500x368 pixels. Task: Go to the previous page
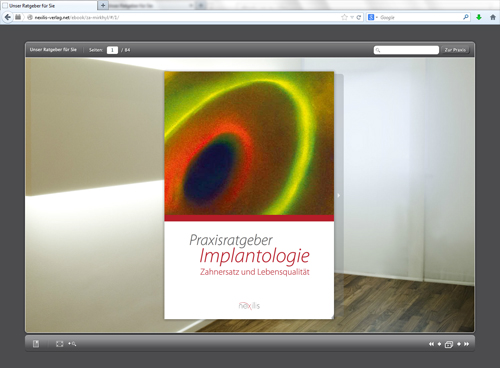pyautogui.click(x=439, y=344)
